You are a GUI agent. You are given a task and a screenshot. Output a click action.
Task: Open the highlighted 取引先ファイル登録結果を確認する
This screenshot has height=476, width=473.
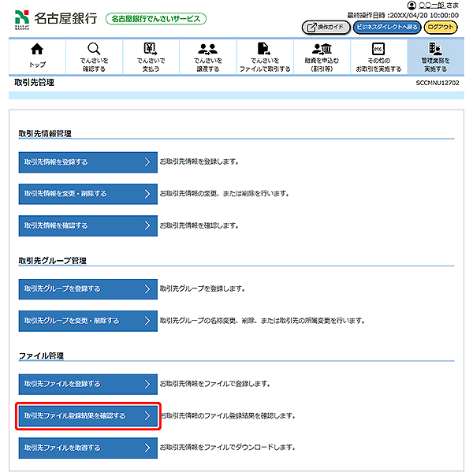(x=88, y=415)
